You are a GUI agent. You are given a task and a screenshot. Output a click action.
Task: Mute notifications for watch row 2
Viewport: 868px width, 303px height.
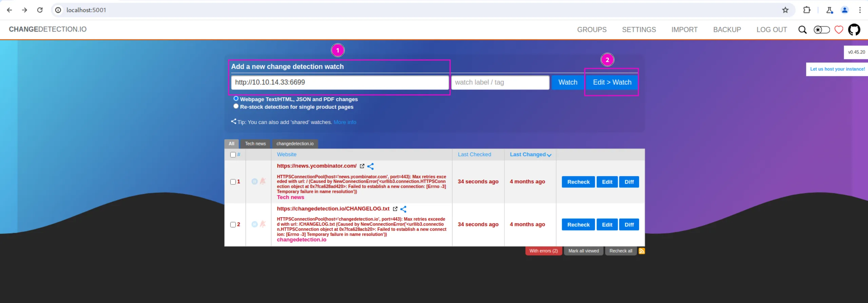(263, 224)
